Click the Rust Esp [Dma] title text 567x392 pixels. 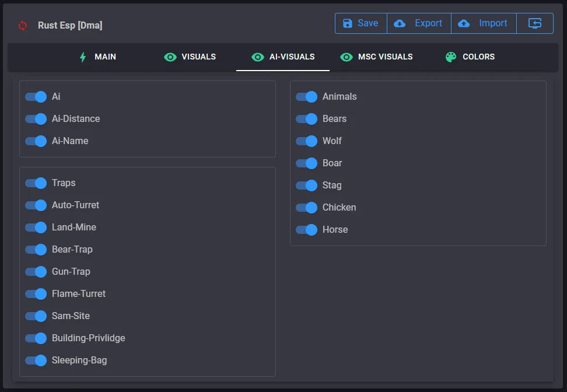tap(70, 26)
